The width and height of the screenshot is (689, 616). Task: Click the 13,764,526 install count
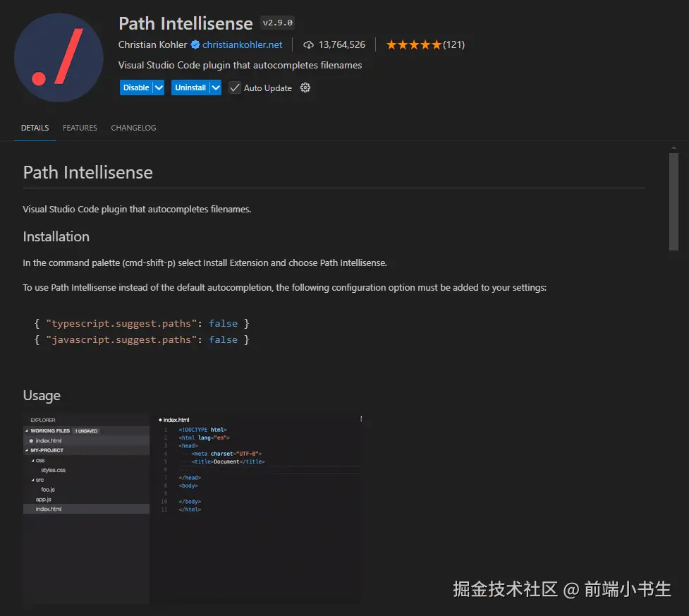[342, 44]
